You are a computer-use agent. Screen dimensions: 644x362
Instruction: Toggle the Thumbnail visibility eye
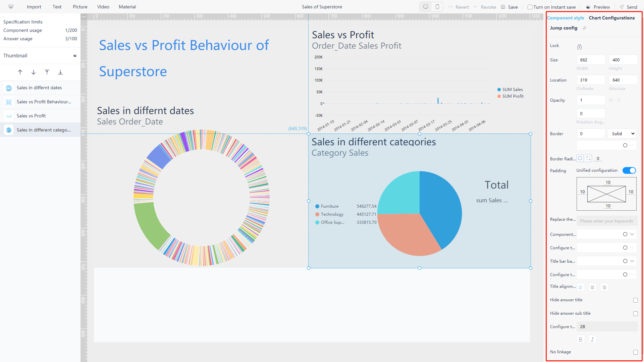click(x=75, y=56)
